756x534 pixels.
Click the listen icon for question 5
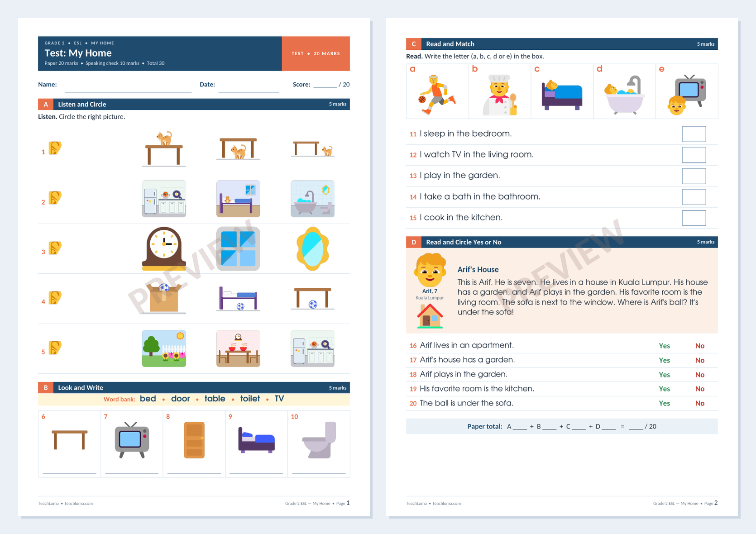tap(55, 348)
